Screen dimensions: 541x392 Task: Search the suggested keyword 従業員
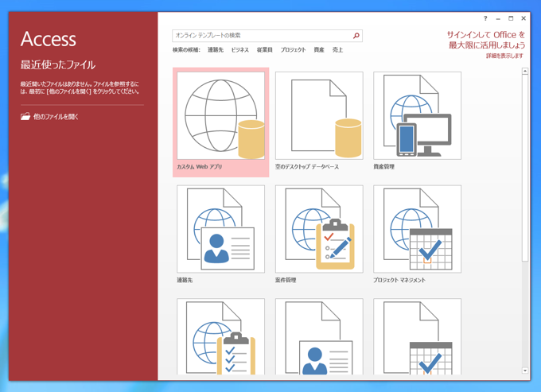tap(265, 50)
